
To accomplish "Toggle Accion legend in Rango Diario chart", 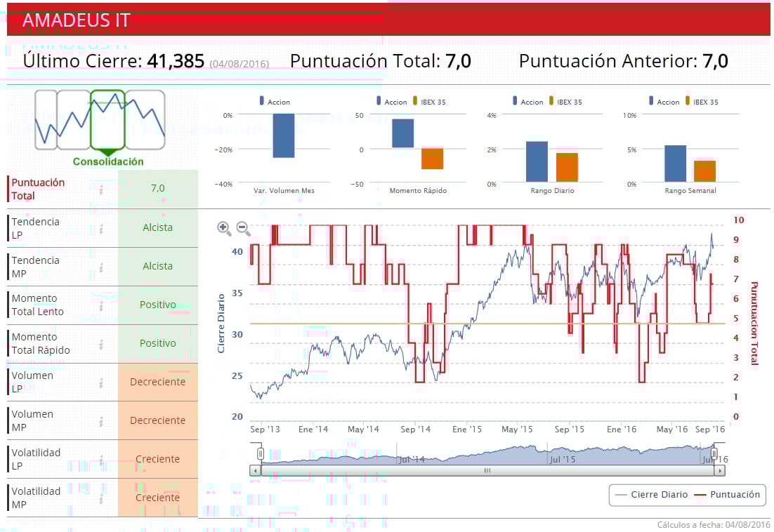I will coord(528,101).
